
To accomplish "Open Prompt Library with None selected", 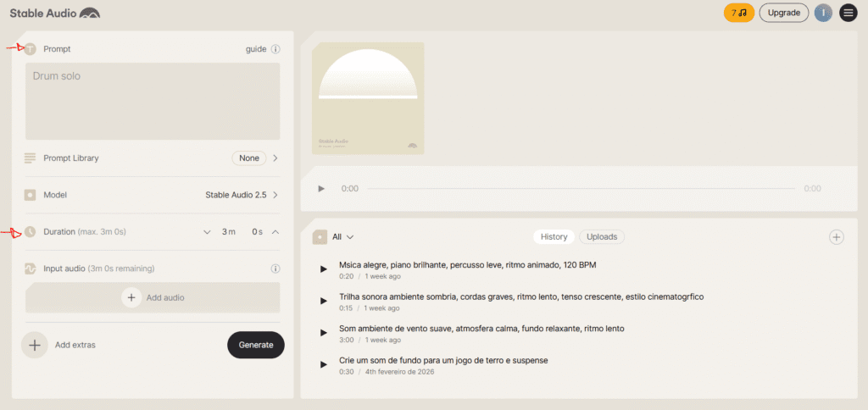I will coord(275,158).
